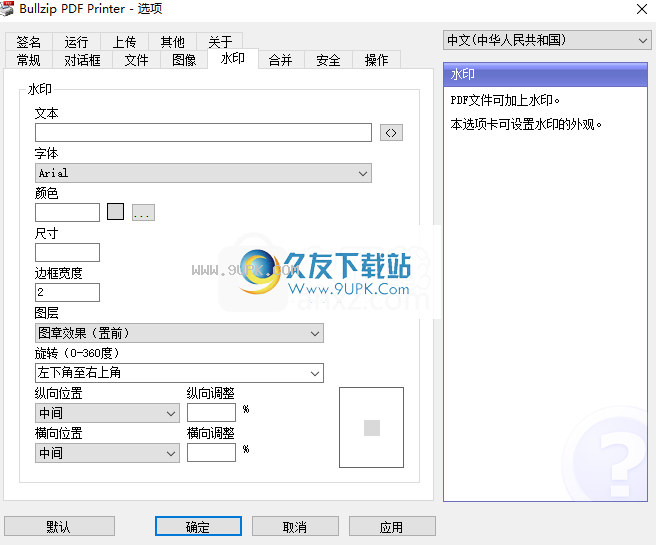The width and height of the screenshot is (656, 545).
Task: Switch to the 对话框 tab
Action: tap(82, 60)
